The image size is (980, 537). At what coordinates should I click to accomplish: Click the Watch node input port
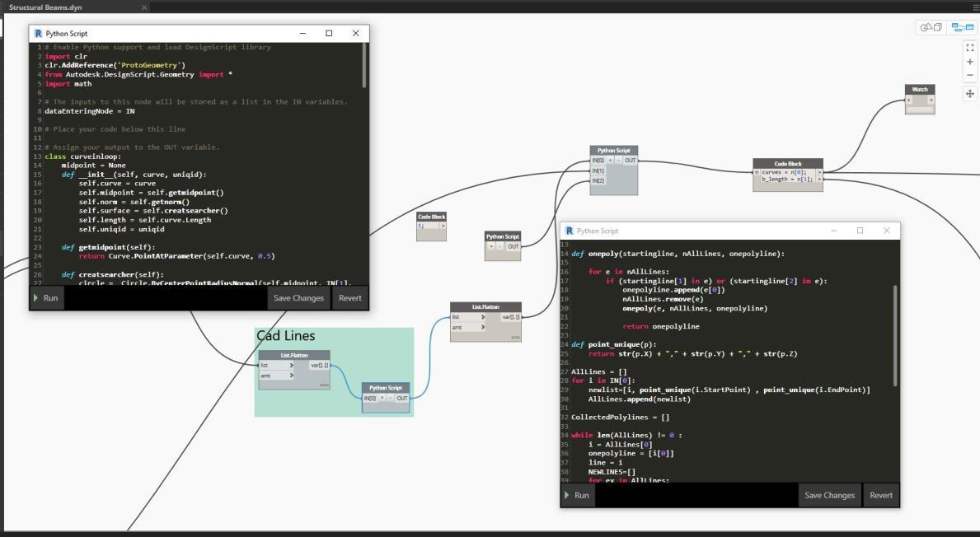[909, 100]
